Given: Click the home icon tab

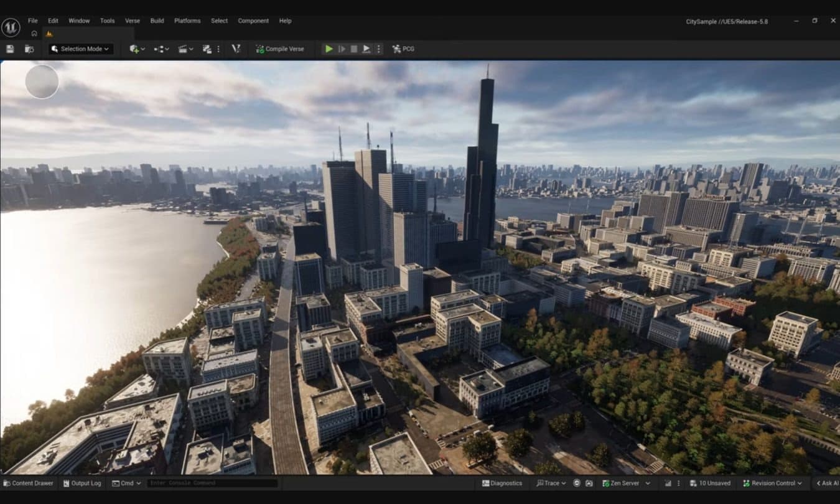Looking at the screenshot, I should click(34, 34).
